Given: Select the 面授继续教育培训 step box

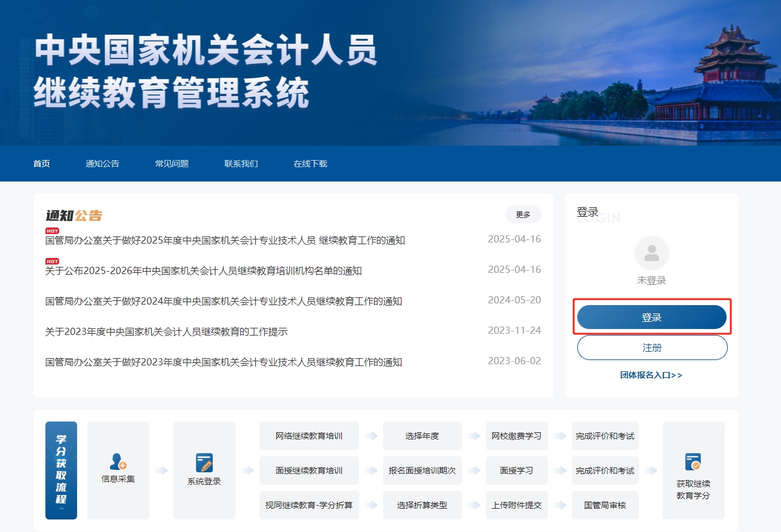Looking at the screenshot, I should coord(309,471).
